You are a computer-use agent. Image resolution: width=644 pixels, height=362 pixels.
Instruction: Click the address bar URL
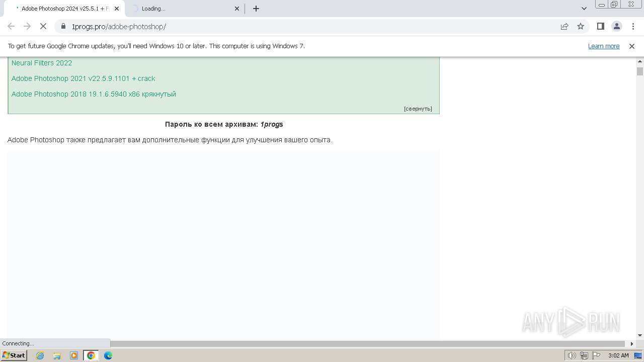tap(119, 27)
